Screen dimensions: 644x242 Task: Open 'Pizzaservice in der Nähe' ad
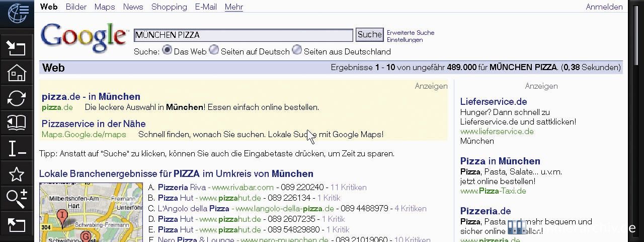click(94, 124)
